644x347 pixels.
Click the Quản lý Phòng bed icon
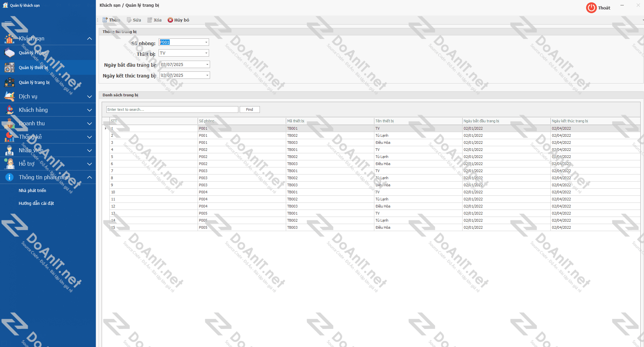9,53
